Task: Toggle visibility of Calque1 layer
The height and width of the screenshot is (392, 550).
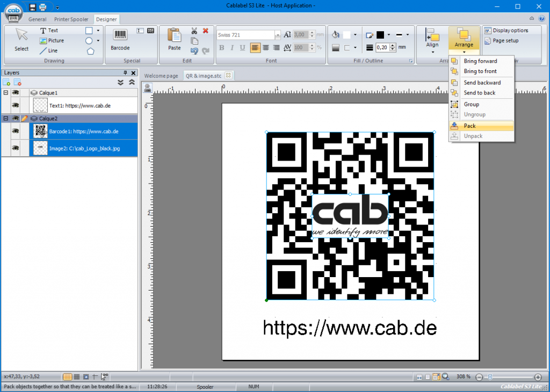Action: click(16, 92)
